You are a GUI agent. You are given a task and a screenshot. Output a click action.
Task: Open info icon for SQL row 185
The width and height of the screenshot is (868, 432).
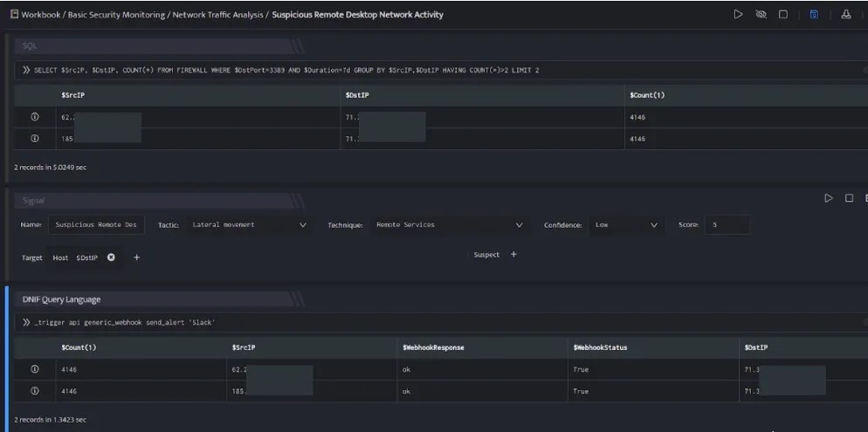[35, 139]
